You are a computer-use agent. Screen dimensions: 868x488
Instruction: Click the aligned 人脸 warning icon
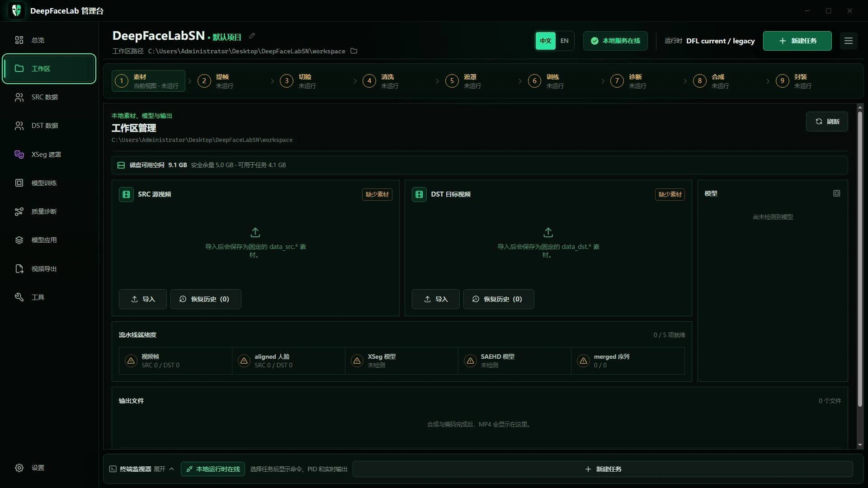[x=244, y=361]
